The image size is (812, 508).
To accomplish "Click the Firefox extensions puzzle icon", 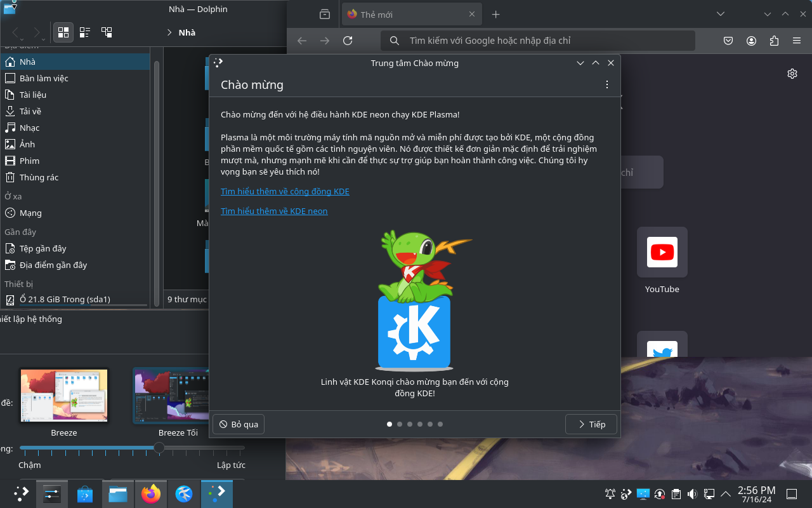I will 774,40.
